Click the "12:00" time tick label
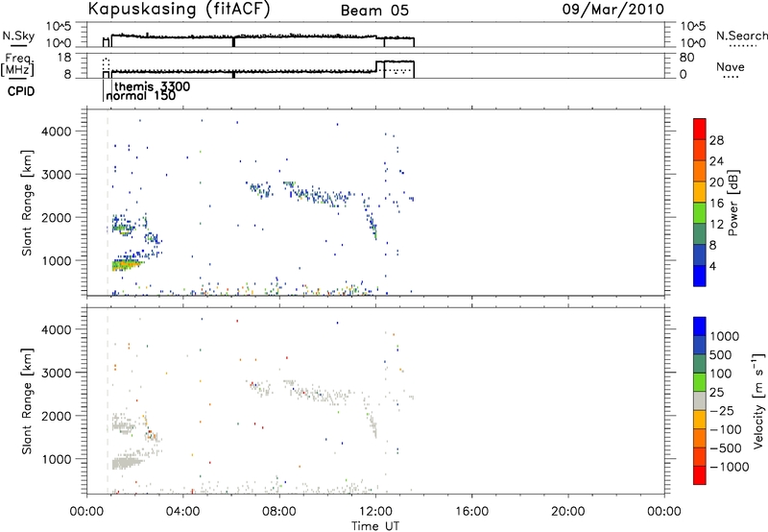Image resolution: width=768 pixels, height=532 pixels. pyautogui.click(x=375, y=512)
